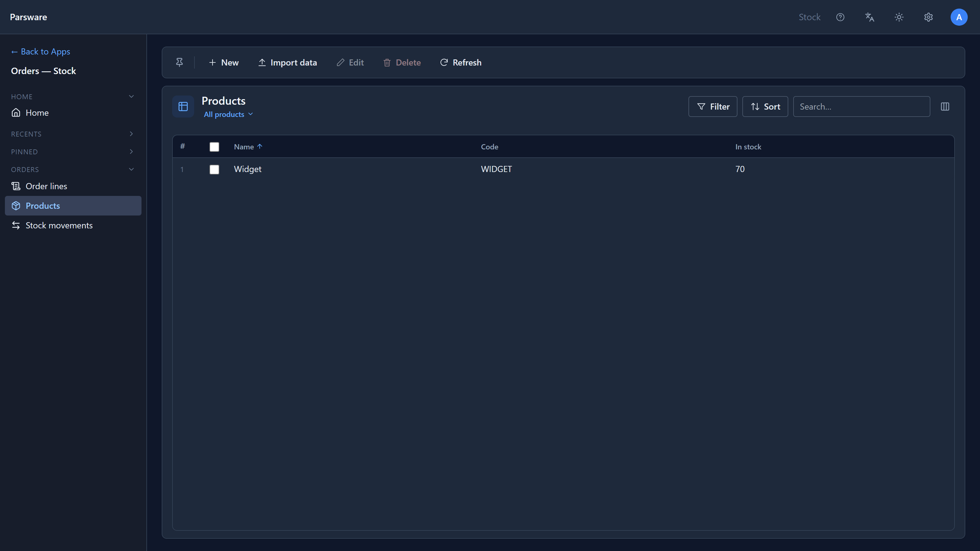The height and width of the screenshot is (551, 980).
Task: Open Stock movements in the sidebar
Action: pos(73,225)
